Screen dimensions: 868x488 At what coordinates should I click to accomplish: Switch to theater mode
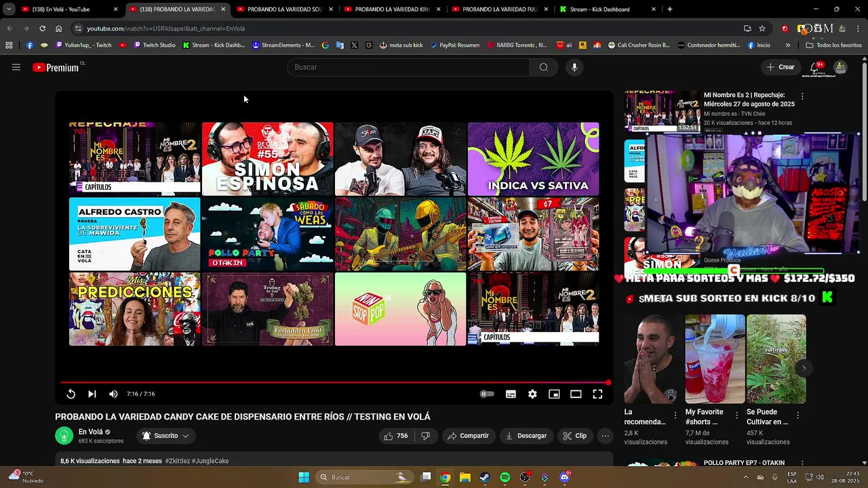576,394
